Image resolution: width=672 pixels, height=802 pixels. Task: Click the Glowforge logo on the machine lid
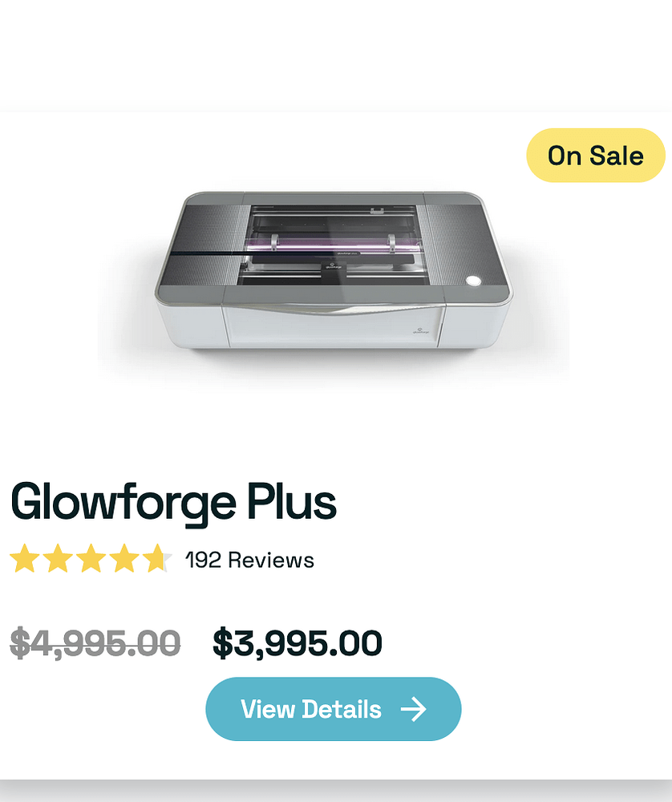click(333, 265)
